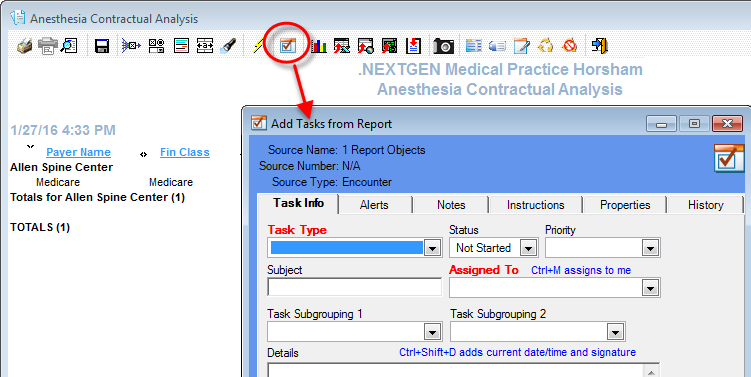Screen dimensions: 751x377
Task: Switch to the Alerts tab
Action: 374,205
